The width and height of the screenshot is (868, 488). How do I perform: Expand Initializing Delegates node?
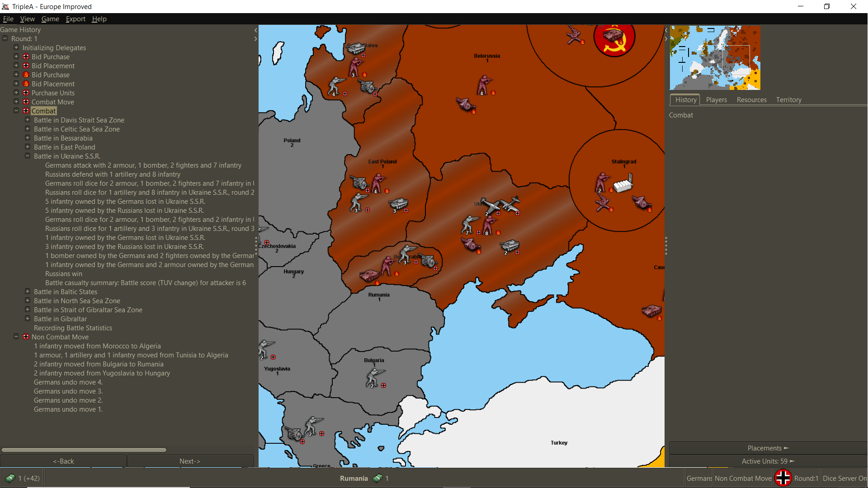point(16,47)
